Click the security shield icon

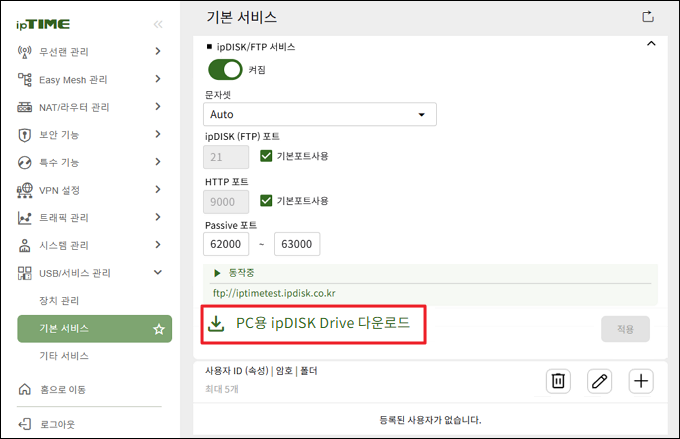[x=24, y=135]
